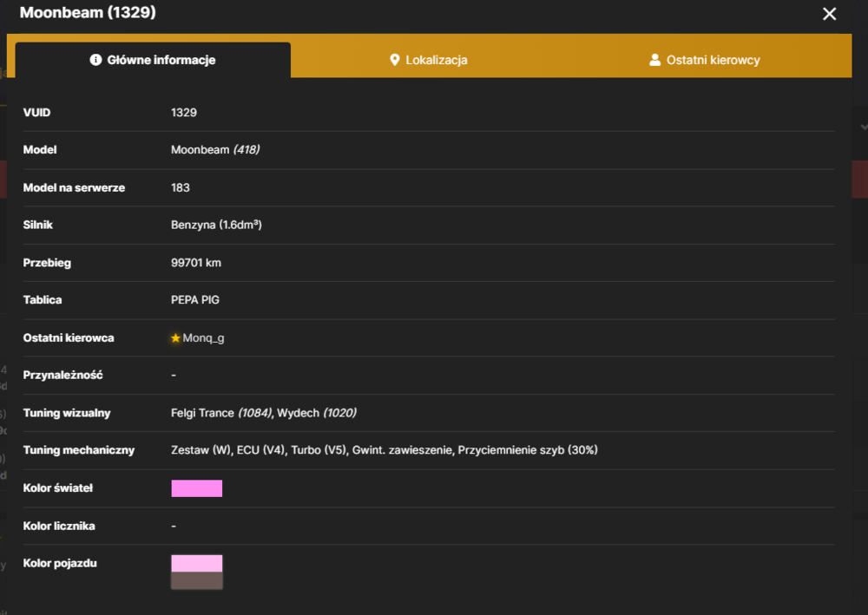Click the pink Kolor świateł swatch
This screenshot has height=615, width=868.
coord(196,488)
